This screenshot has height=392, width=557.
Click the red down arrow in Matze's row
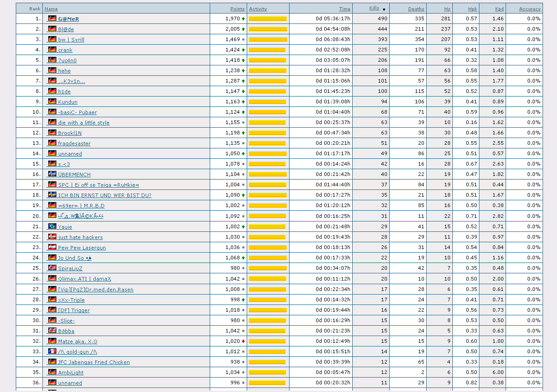(x=244, y=341)
